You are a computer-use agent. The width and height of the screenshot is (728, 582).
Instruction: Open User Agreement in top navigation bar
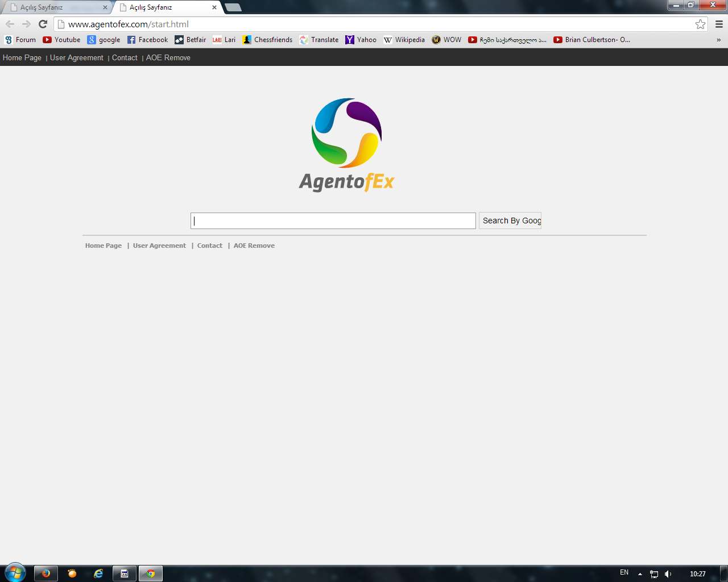pyautogui.click(x=77, y=57)
